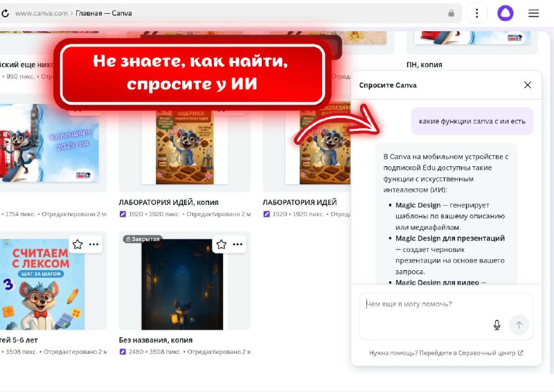Click the Закрытая private badge

(143, 239)
